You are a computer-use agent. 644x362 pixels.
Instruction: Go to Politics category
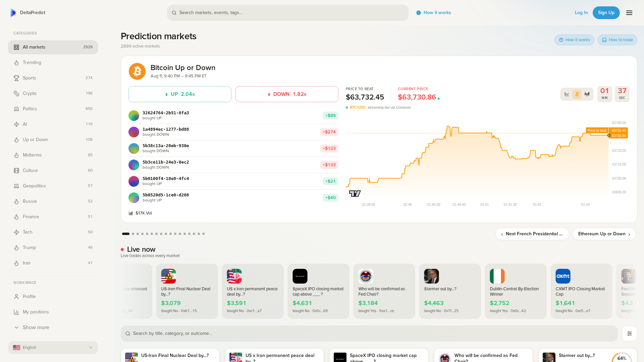point(53,109)
